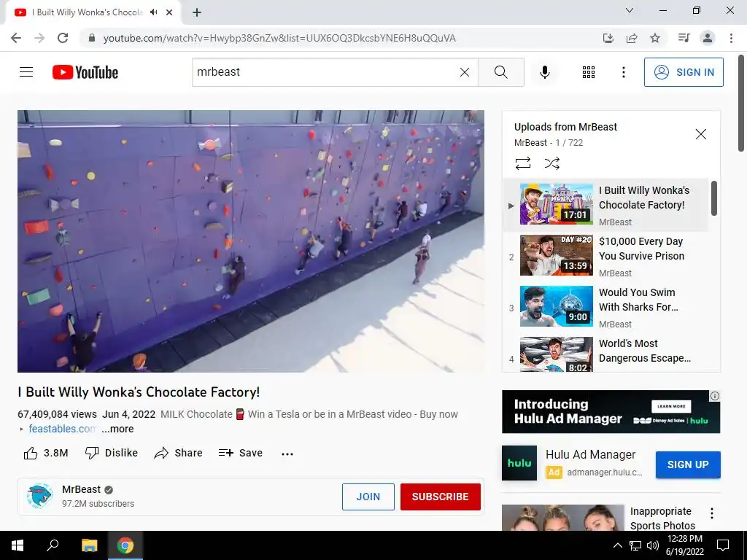Show hidden system tray icons
Viewport: 747px width, 560px height.
pyautogui.click(x=617, y=545)
